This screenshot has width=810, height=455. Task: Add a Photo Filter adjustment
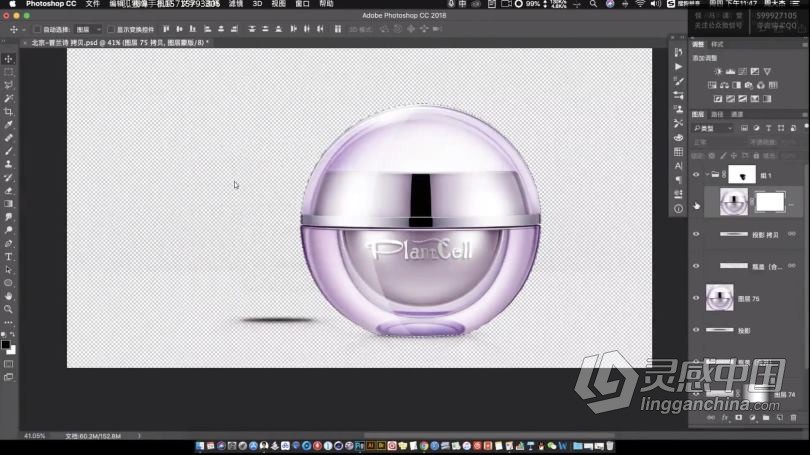pyautogui.click(x=749, y=85)
